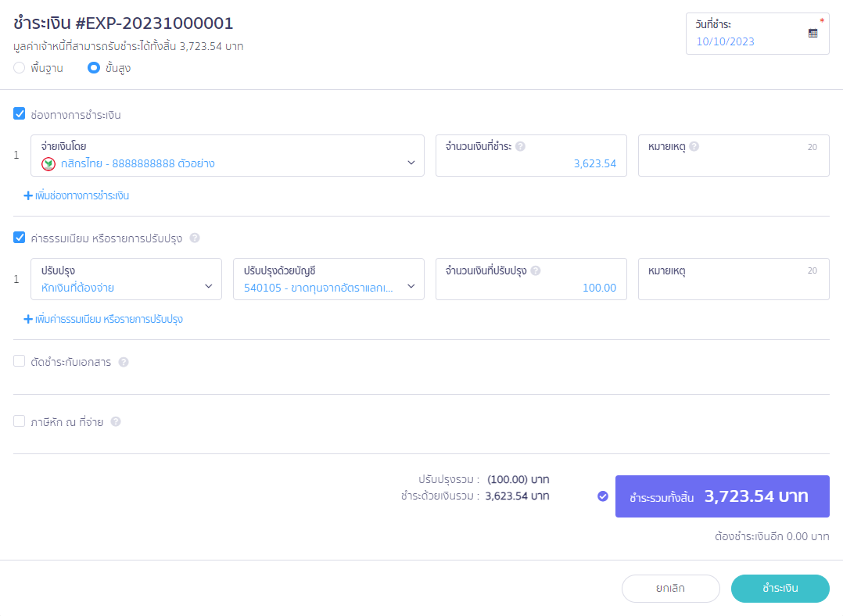This screenshot has height=616, width=843.
Task: Click เพิ่มค่าธรรมเนียม หรือรายการปรับปรุง link
Action: (103, 319)
